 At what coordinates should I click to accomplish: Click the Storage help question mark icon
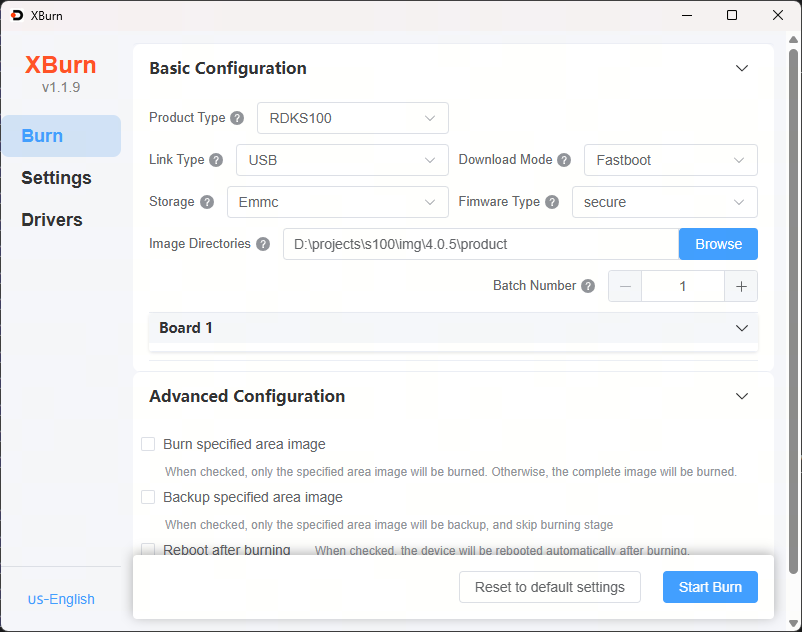(x=207, y=202)
